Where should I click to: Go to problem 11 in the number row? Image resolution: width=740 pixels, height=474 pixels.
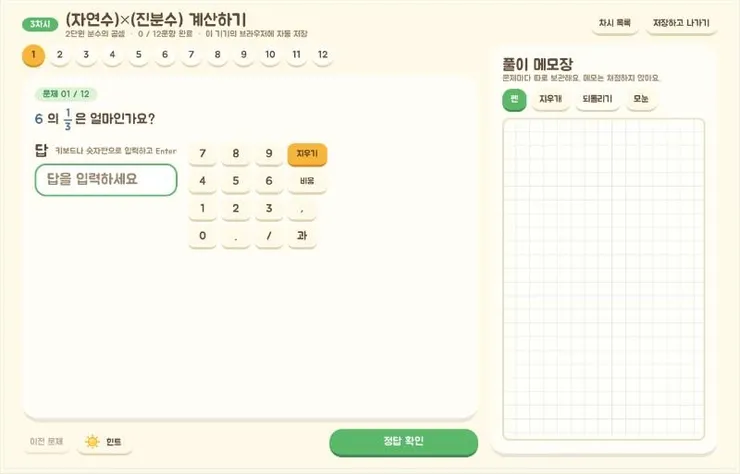296,55
